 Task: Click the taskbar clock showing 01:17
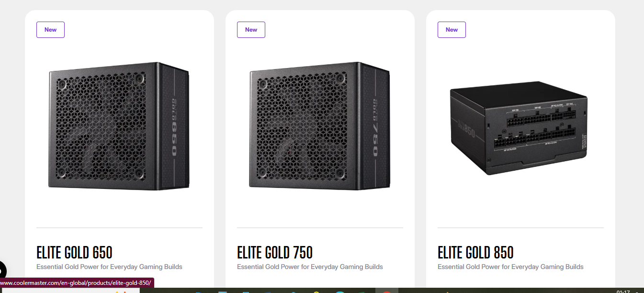(x=623, y=291)
